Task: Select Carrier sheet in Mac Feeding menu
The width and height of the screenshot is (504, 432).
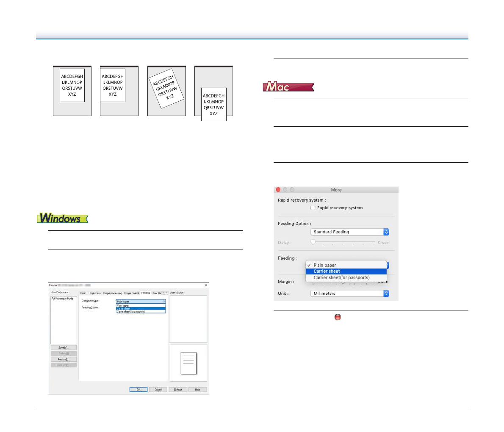Action: click(x=327, y=271)
